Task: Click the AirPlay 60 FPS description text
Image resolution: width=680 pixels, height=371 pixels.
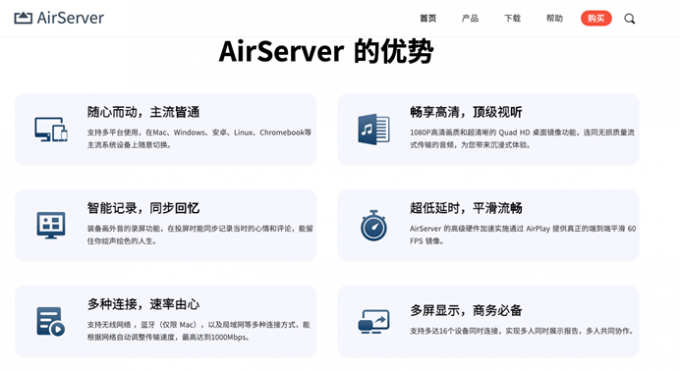Action: (x=523, y=234)
